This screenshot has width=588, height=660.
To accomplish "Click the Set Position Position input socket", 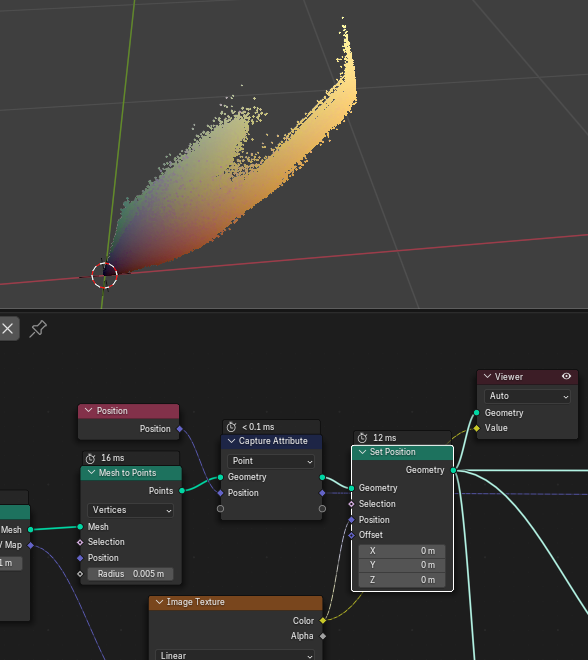I will pos(351,520).
